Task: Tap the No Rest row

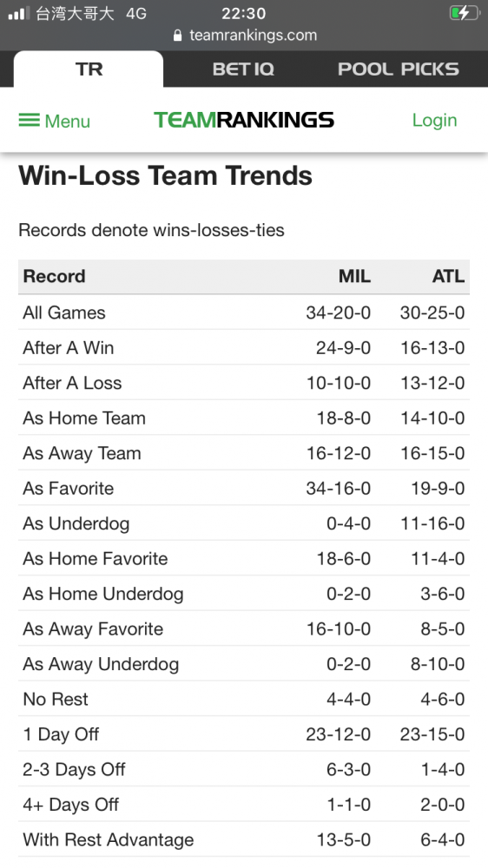Action: [x=244, y=699]
